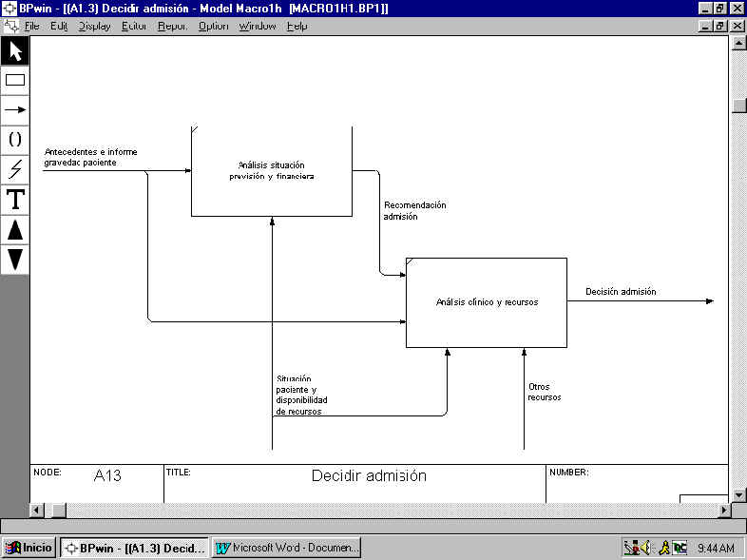Open the Option menu

tap(214, 26)
